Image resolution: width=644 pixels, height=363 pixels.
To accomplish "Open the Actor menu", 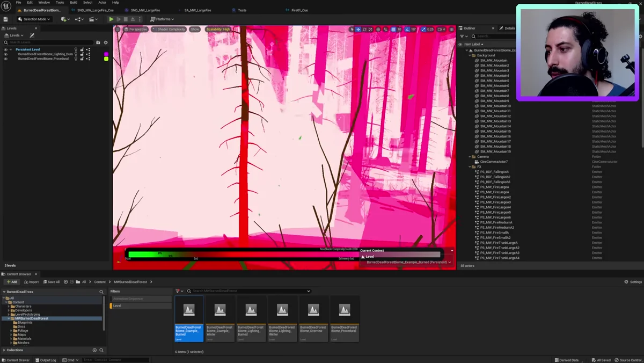I will pos(102,2).
